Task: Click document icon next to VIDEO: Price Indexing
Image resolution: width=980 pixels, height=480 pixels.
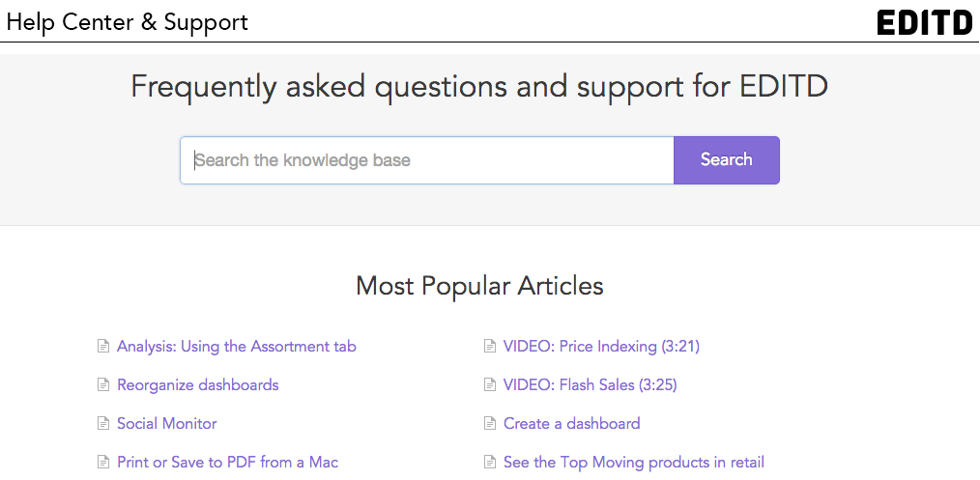Action: point(490,346)
